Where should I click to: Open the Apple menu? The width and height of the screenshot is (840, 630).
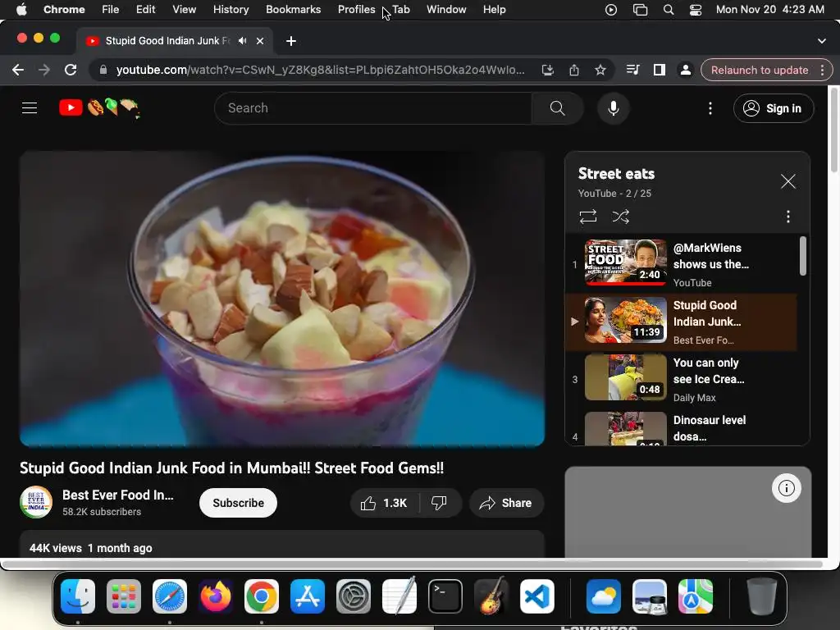pyautogui.click(x=21, y=10)
